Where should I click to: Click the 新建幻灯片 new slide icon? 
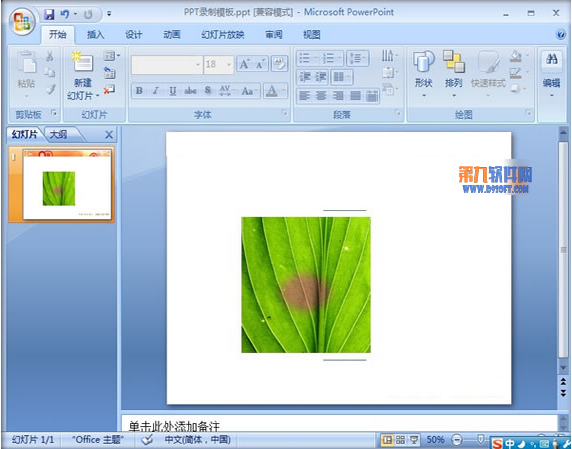(x=83, y=62)
